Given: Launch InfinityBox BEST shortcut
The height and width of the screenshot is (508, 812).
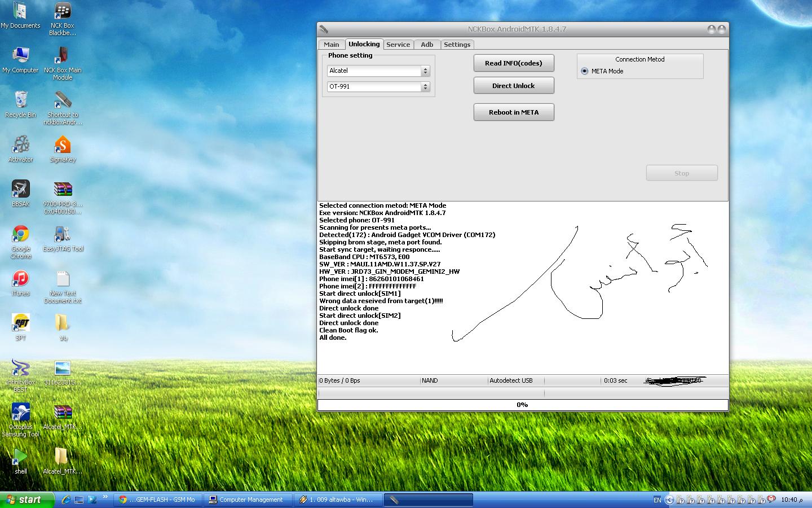Looking at the screenshot, I should 20,376.
